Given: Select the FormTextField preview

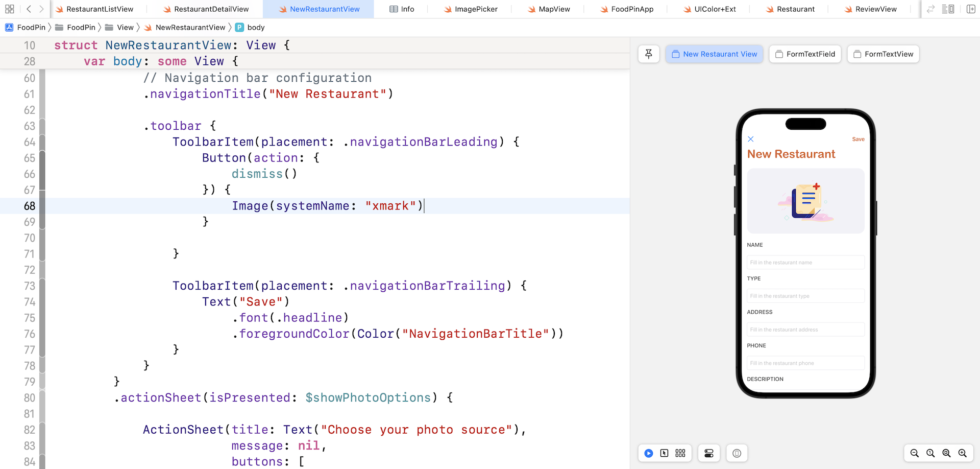Looking at the screenshot, I should point(805,54).
